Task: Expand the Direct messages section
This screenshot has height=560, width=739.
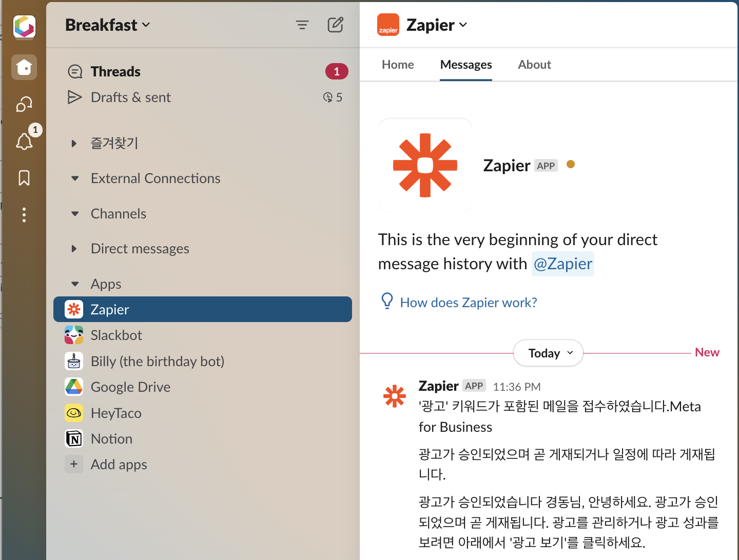Action: [74, 249]
